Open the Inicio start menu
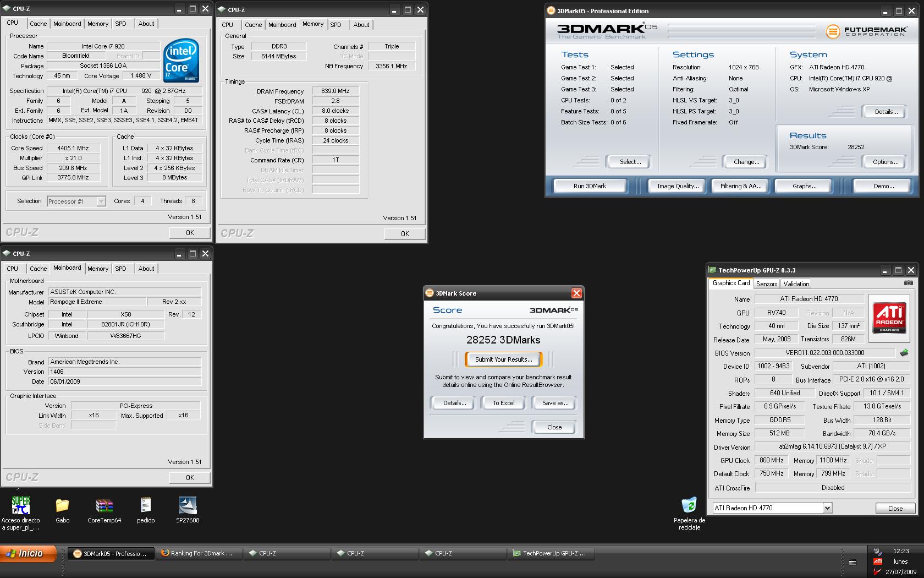Image resolution: width=924 pixels, height=578 pixels. click(x=29, y=553)
